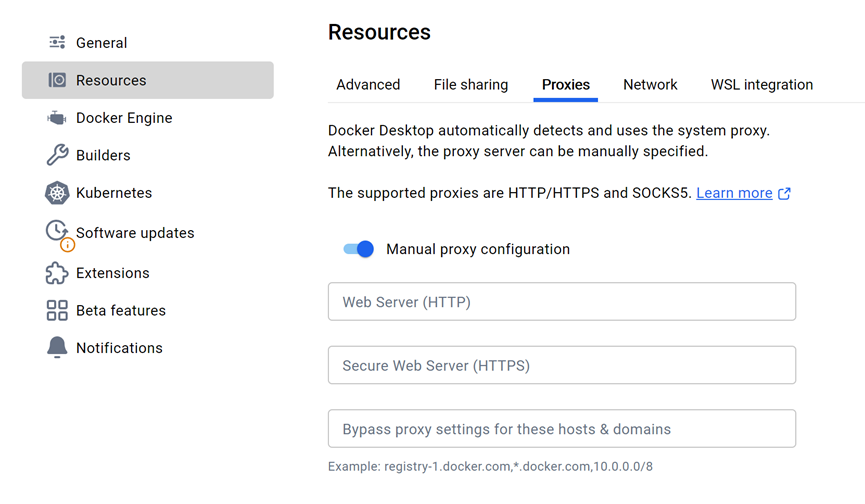Open the File sharing tab
This screenshot has height=504, width=865.
(x=471, y=85)
